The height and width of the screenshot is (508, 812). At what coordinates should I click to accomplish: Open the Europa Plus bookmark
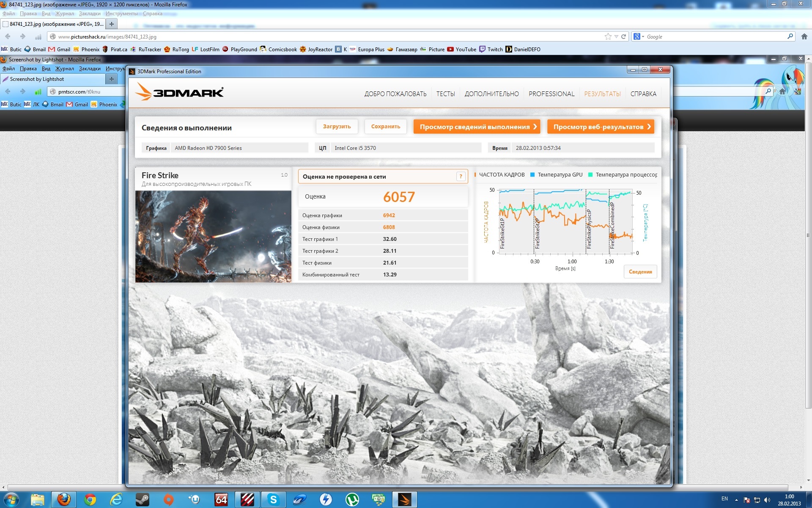(x=367, y=49)
